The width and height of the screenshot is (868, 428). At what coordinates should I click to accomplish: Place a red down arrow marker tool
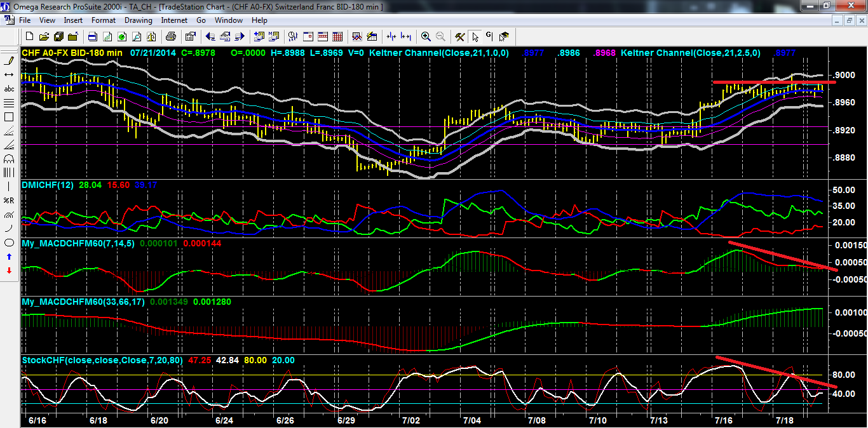click(9, 271)
